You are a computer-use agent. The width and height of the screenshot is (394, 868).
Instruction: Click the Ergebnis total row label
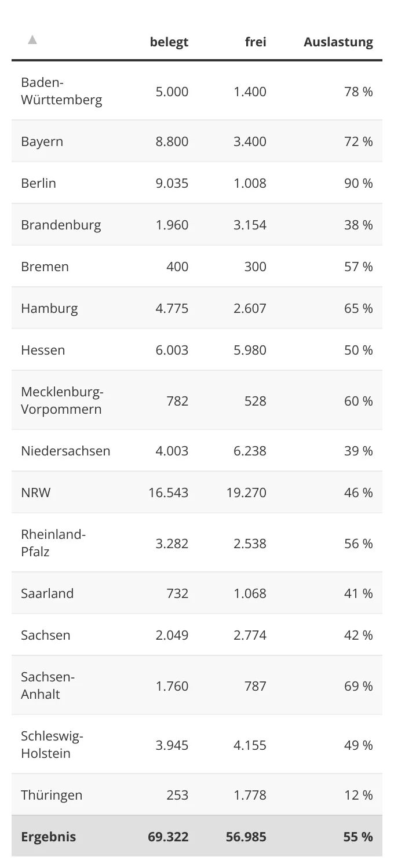click(x=49, y=837)
